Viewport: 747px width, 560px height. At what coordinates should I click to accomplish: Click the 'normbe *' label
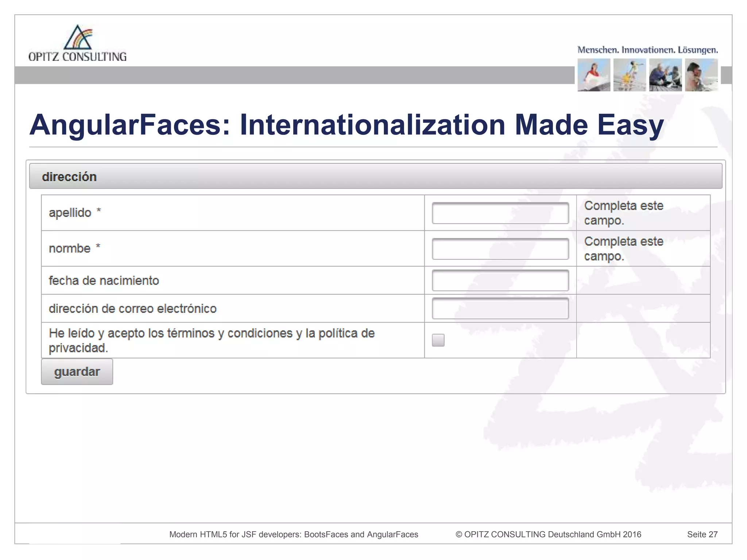[74, 248]
